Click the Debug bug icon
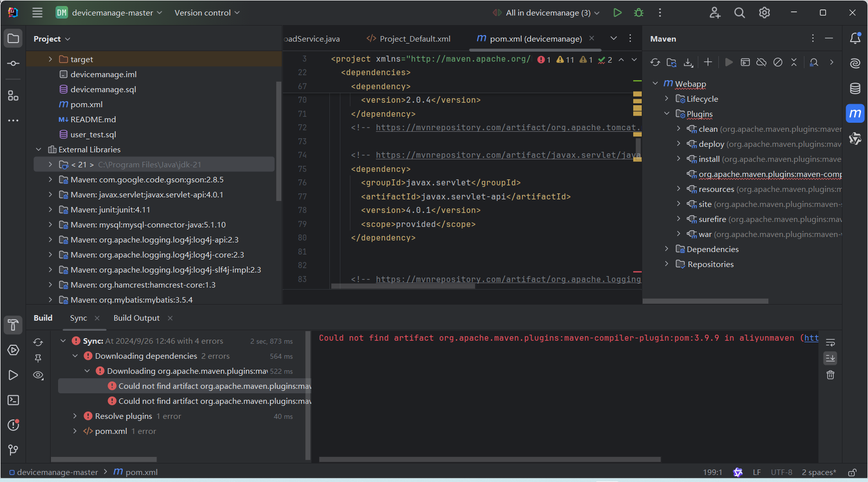868x482 pixels. point(639,13)
